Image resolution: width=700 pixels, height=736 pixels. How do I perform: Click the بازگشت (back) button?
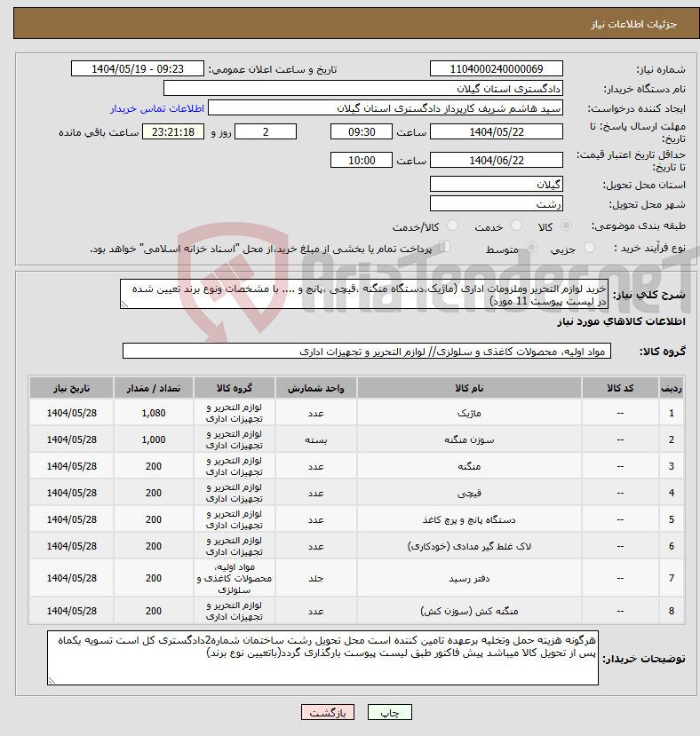[328, 712]
